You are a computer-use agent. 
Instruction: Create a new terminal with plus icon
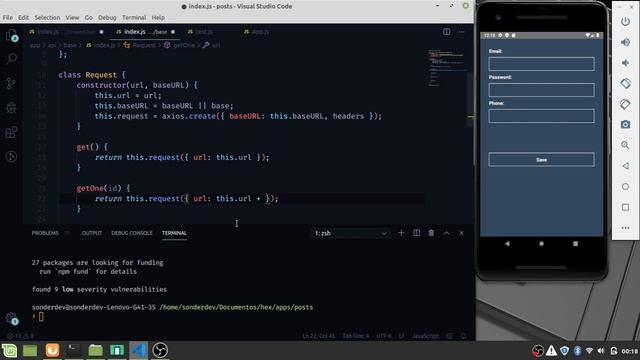click(x=401, y=233)
